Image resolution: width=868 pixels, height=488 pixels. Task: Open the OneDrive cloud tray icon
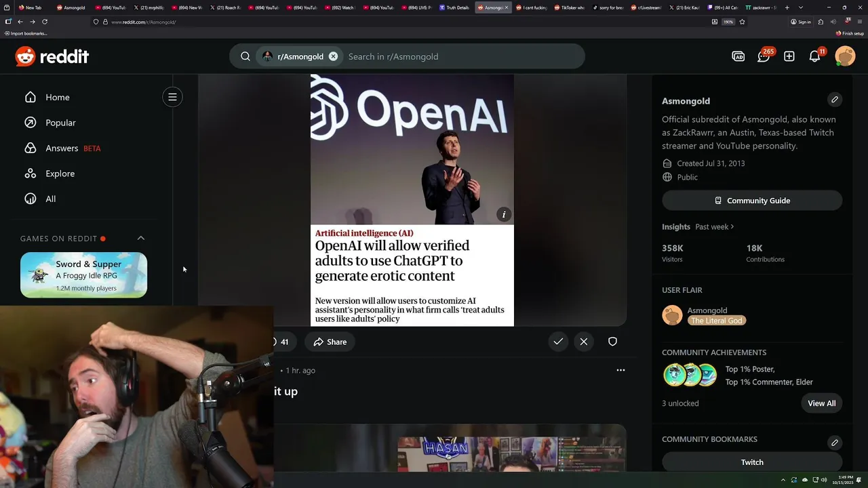[804, 480]
